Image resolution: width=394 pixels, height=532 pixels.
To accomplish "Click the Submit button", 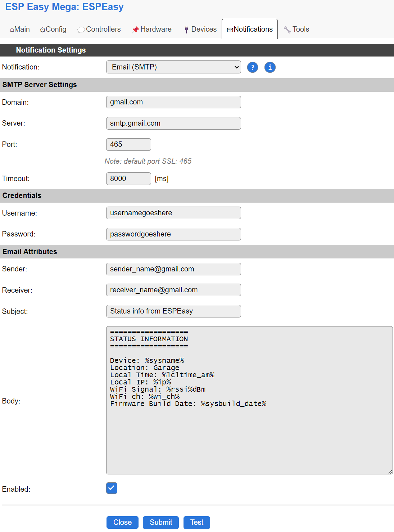I will click(x=161, y=522).
